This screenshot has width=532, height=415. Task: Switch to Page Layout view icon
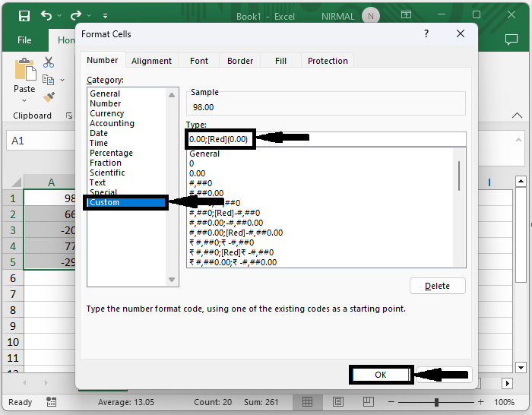(x=338, y=402)
